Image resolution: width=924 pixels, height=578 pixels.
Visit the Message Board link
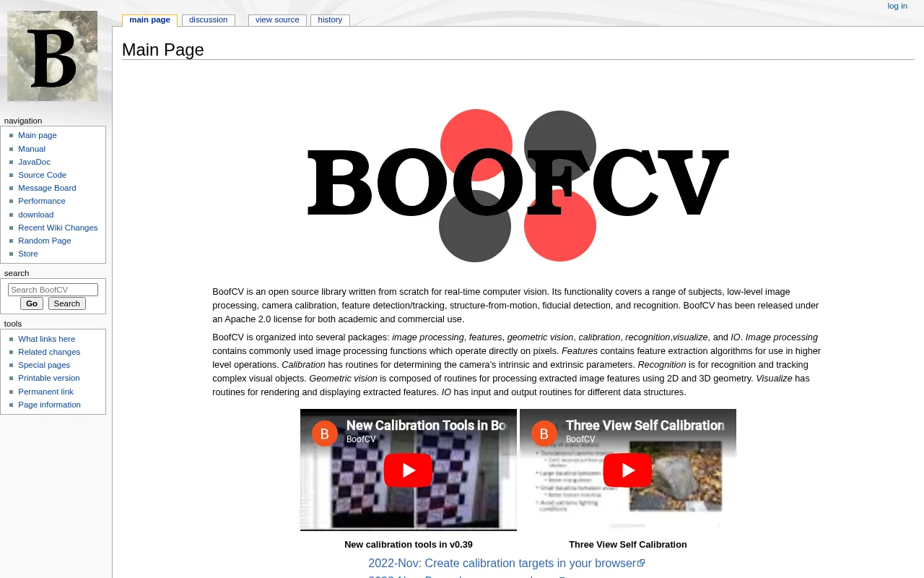[47, 188]
